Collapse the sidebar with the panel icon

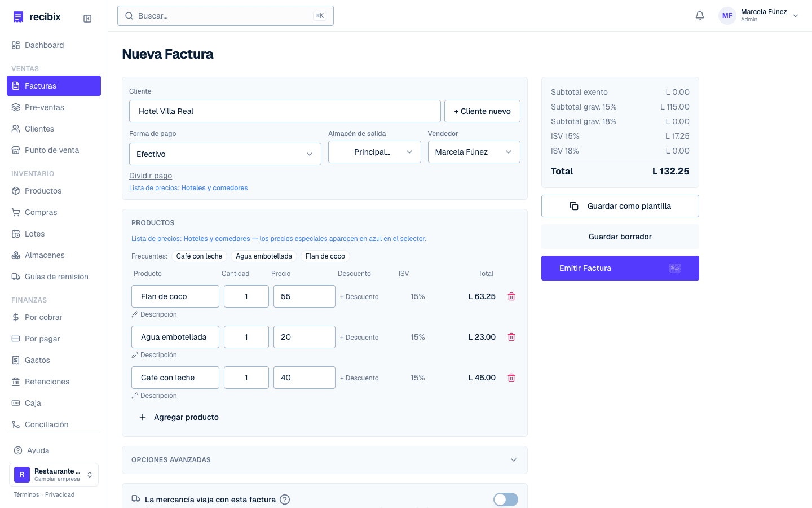pyautogui.click(x=87, y=19)
